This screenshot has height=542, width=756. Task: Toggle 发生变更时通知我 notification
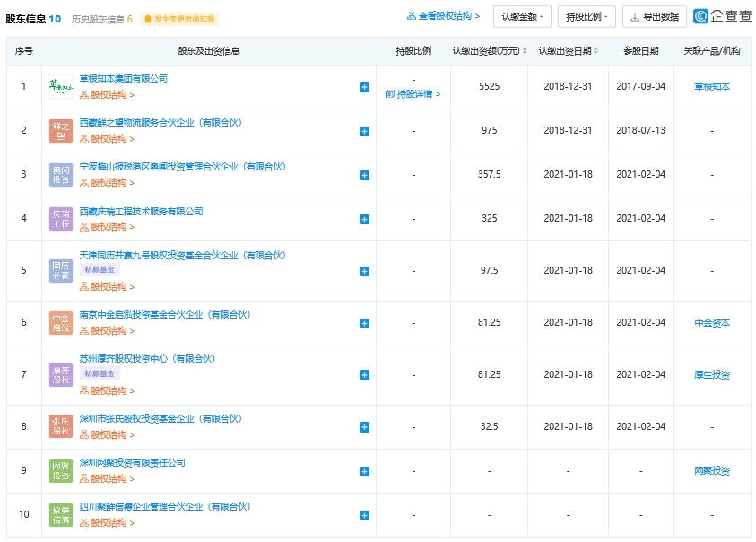click(x=179, y=19)
